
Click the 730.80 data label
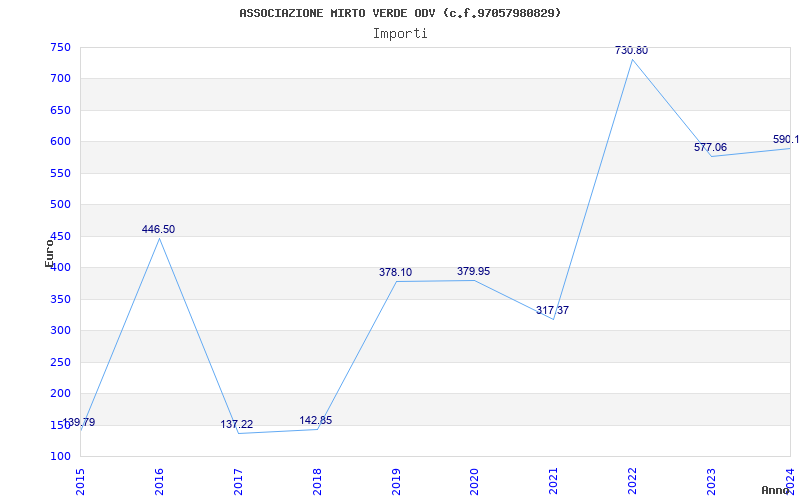coord(632,50)
